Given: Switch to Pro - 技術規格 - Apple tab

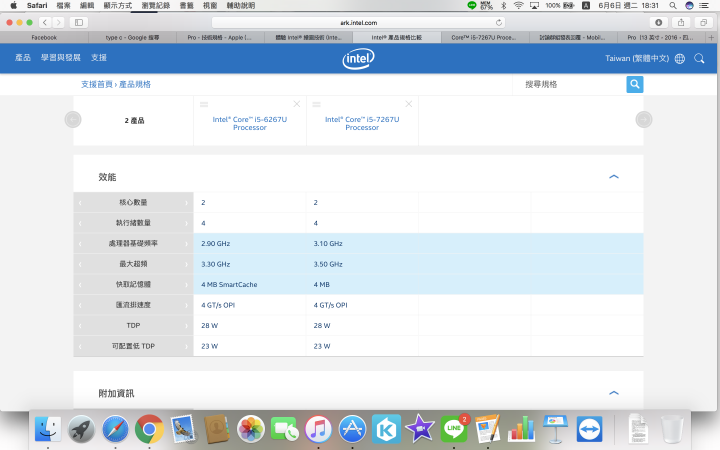Looking at the screenshot, I should 220,37.
